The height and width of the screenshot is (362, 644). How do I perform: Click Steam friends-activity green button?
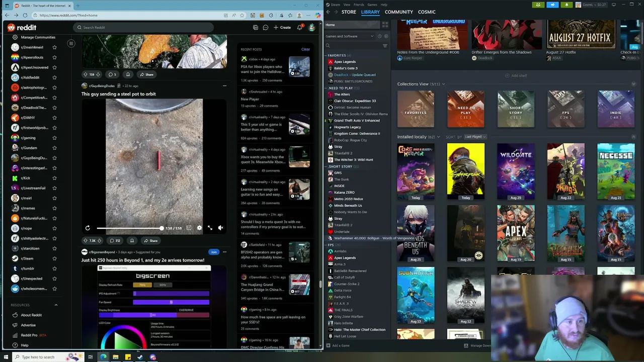[538, 5]
